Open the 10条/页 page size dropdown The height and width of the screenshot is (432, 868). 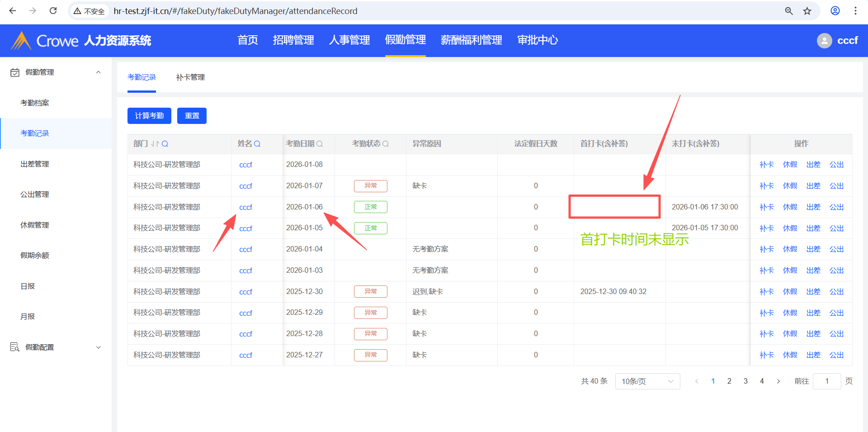[647, 381]
